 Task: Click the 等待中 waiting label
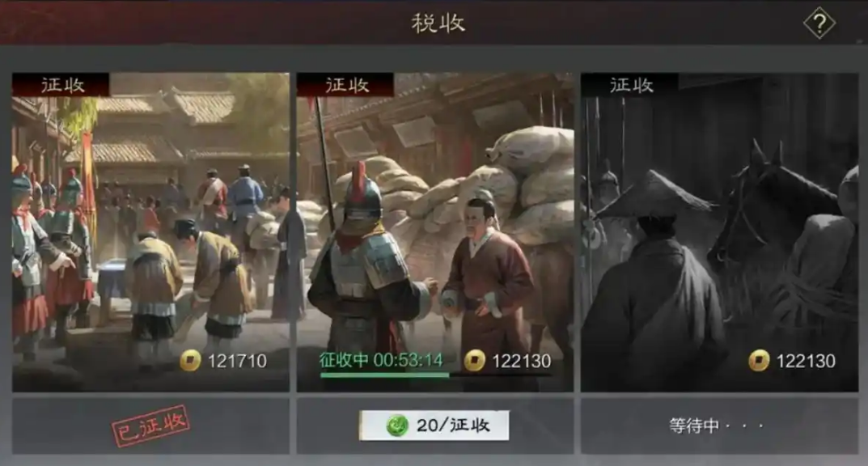tap(716, 426)
